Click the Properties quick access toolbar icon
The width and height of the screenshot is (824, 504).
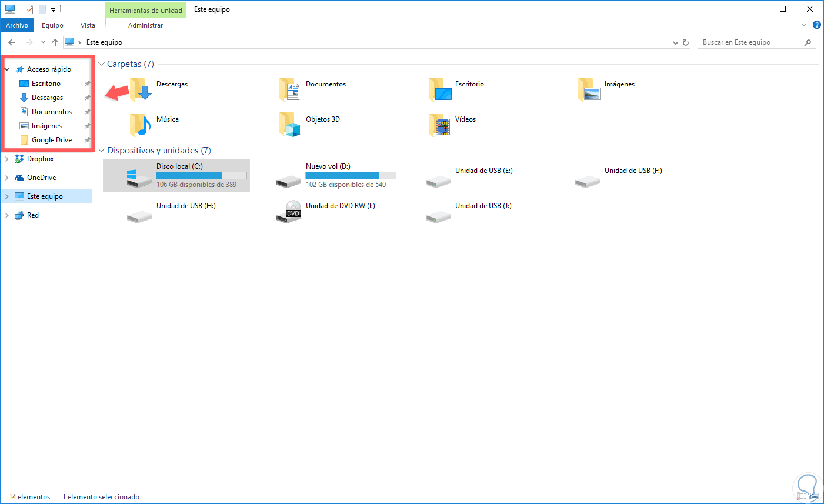pos(29,9)
